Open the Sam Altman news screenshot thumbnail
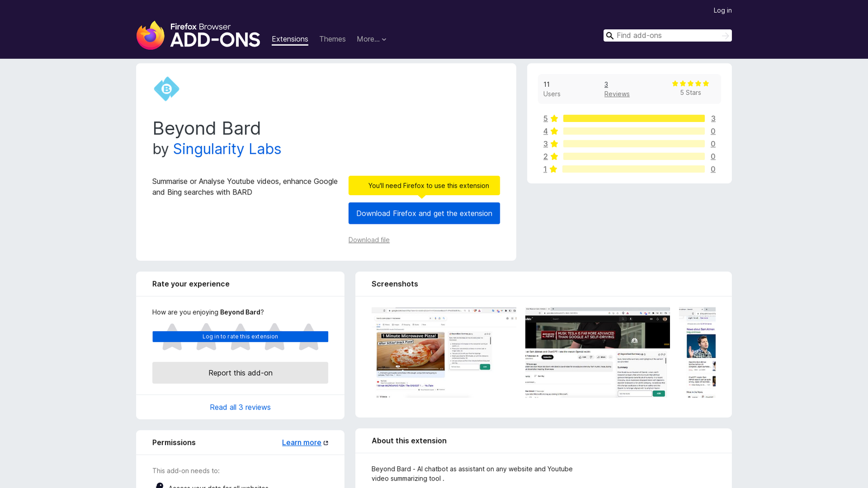The image size is (868, 488). click(697, 352)
